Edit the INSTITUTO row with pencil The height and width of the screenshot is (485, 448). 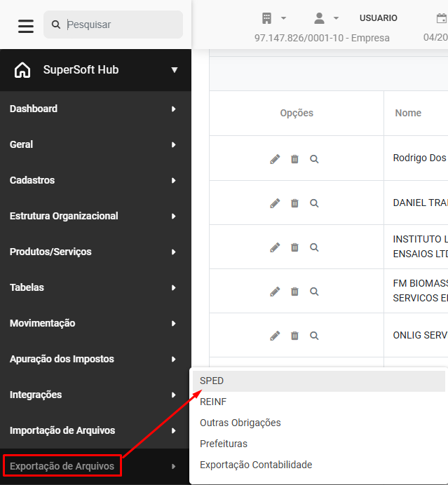tap(275, 247)
